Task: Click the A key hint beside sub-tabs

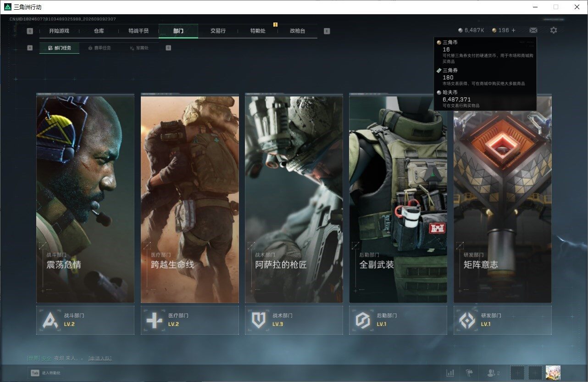Action: [x=30, y=48]
